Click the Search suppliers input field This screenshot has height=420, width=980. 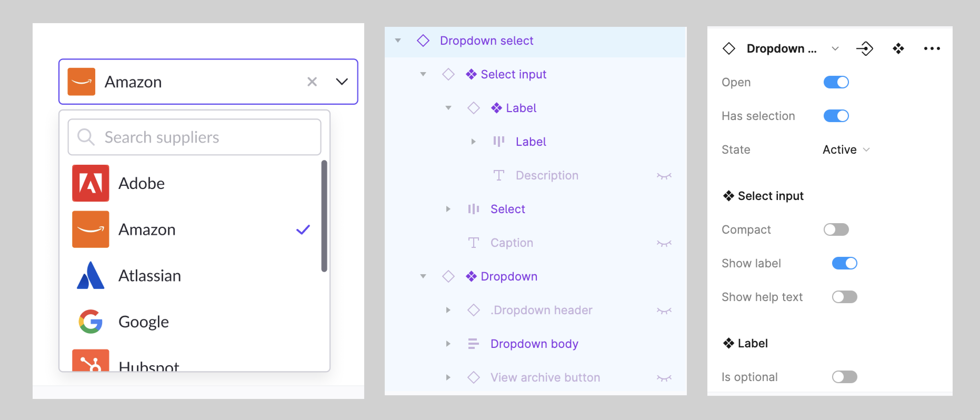tap(206, 137)
